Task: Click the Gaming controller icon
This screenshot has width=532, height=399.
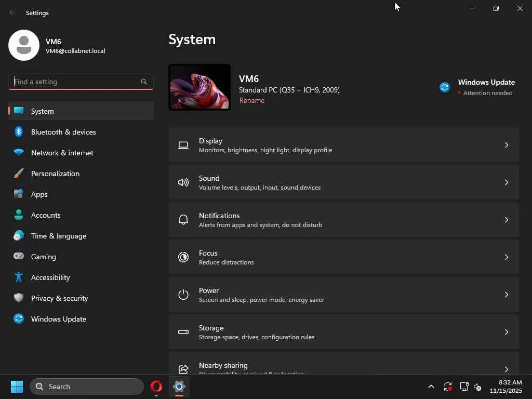Action: pyautogui.click(x=19, y=256)
